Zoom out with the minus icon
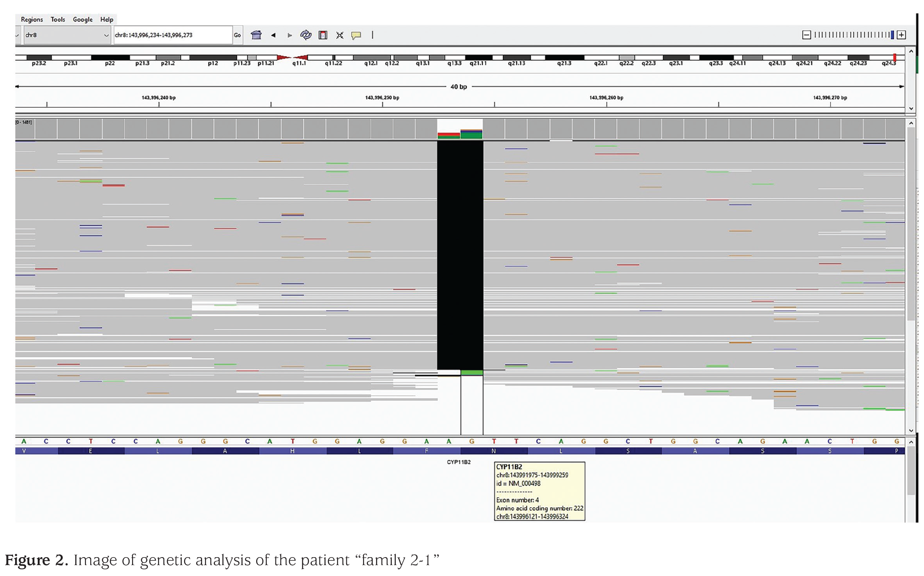 tap(806, 35)
